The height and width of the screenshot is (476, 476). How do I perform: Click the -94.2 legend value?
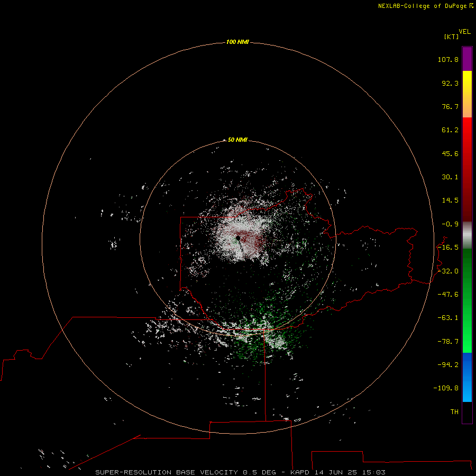click(x=448, y=364)
